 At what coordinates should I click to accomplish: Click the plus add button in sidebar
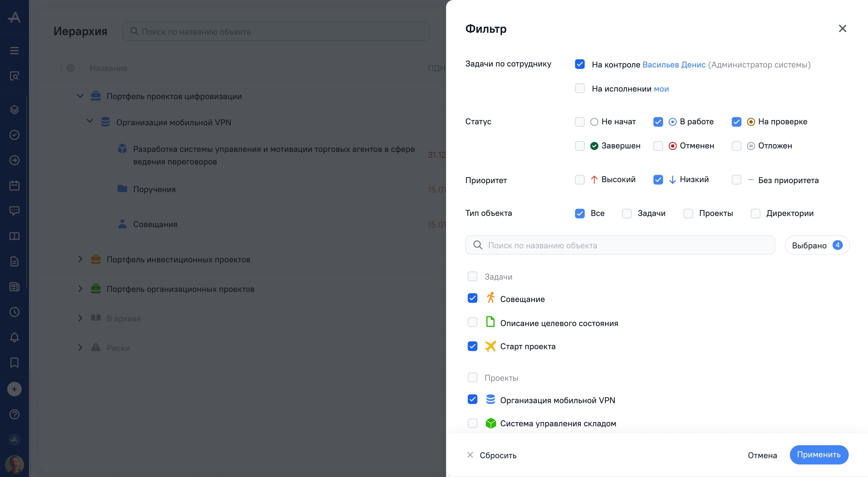(x=14, y=389)
